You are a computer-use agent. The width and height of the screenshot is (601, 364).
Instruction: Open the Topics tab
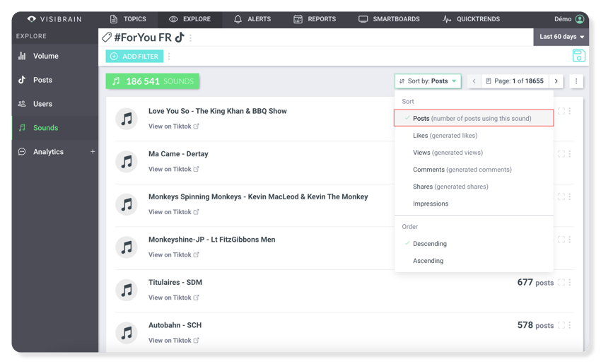(x=128, y=19)
